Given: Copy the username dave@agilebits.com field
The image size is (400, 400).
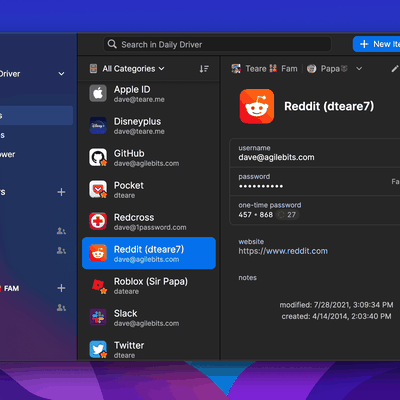Looking at the screenshot, I should 315,153.
